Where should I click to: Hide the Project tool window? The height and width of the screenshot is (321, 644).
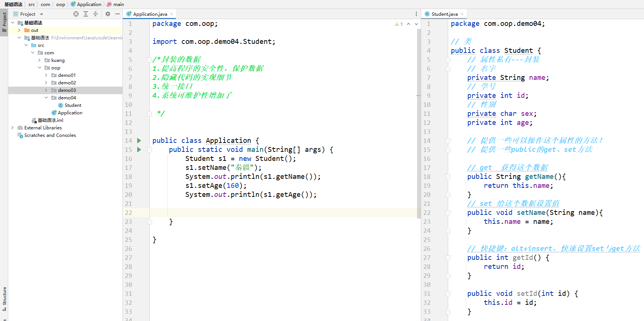(118, 14)
